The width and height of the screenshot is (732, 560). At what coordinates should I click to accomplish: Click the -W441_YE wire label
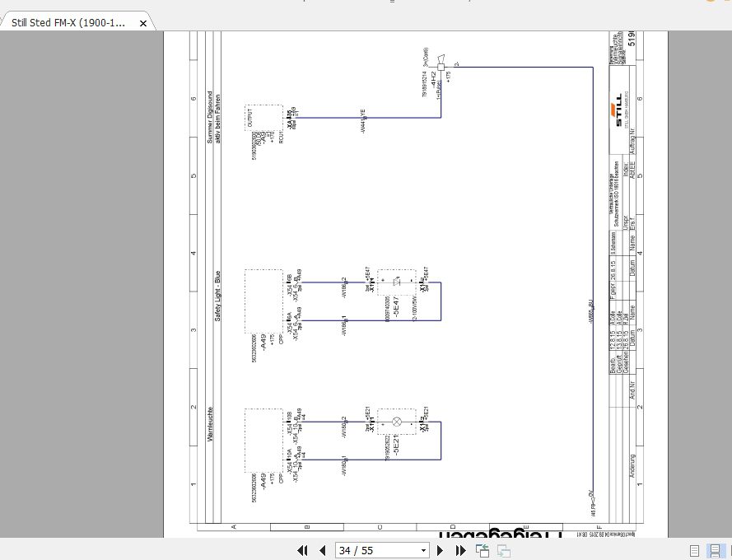363,121
